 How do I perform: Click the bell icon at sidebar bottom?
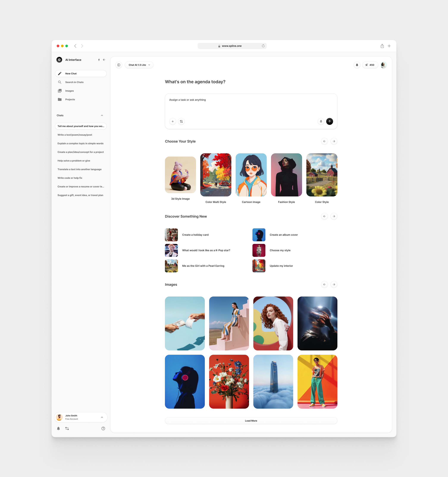(x=58, y=428)
